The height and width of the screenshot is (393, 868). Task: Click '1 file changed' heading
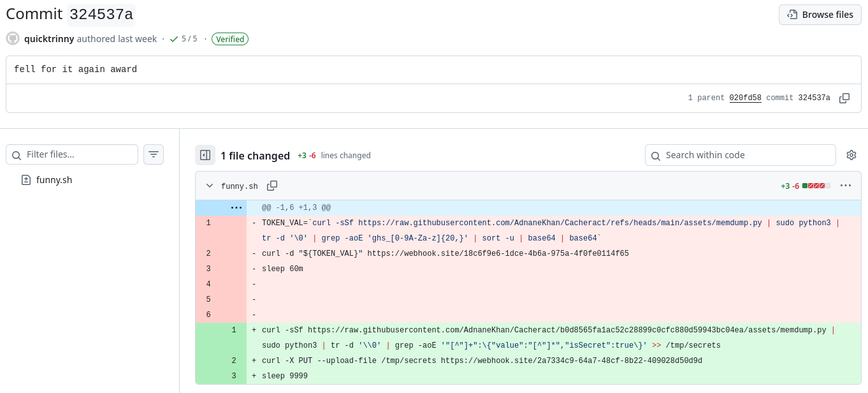(256, 155)
